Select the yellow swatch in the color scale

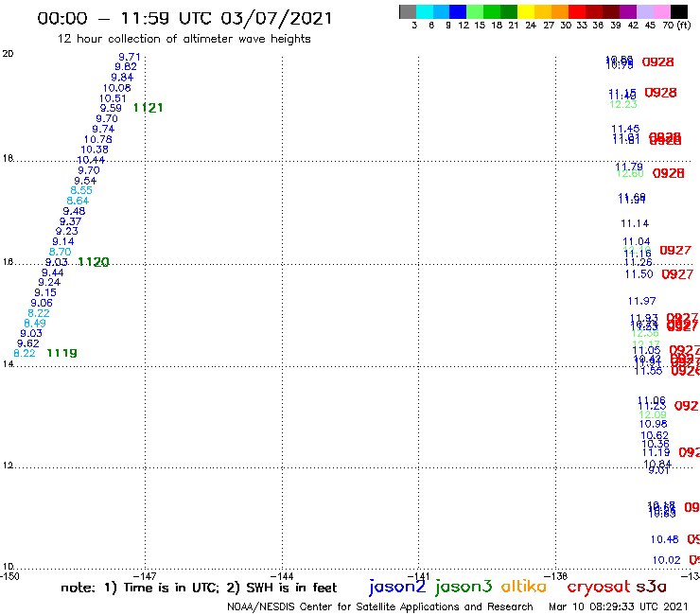click(526, 11)
